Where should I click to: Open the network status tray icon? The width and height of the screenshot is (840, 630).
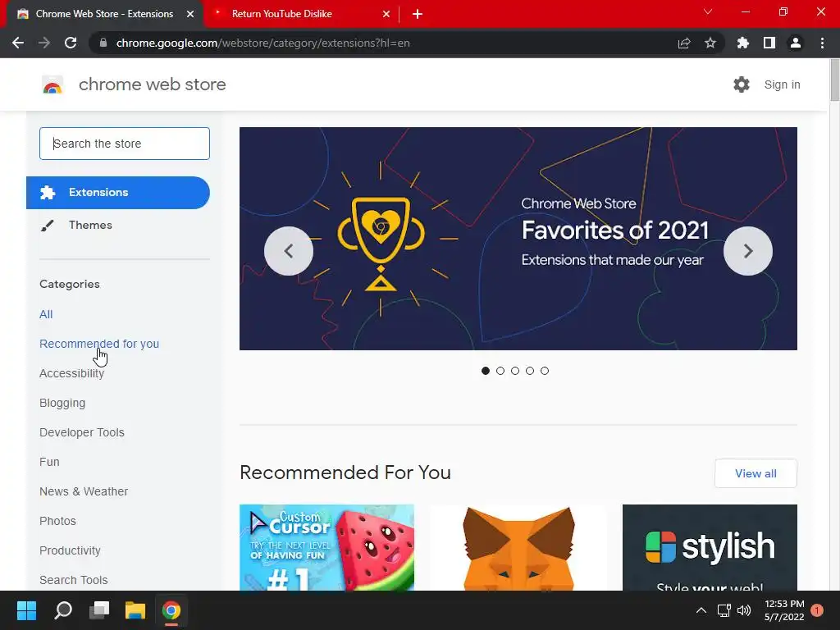[724, 610]
